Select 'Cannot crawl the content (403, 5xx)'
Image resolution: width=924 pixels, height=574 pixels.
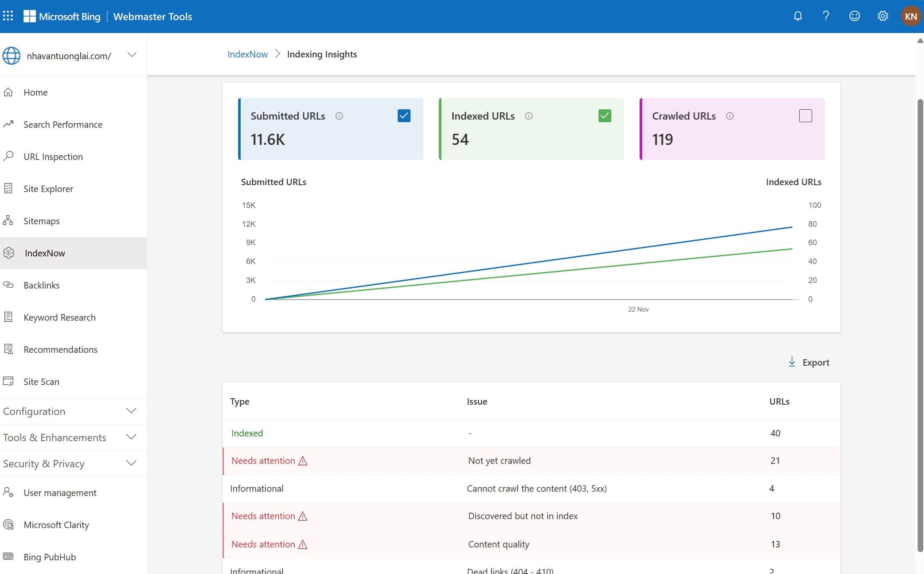coord(531,489)
